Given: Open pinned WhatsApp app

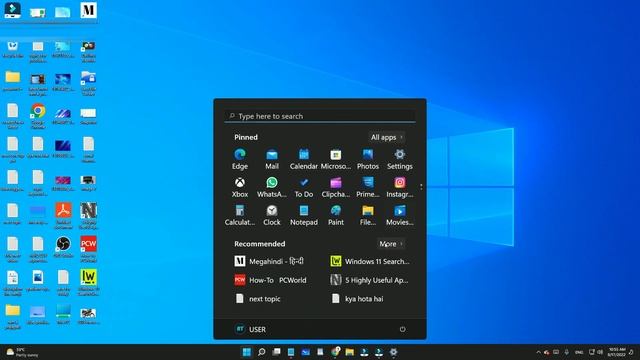Looking at the screenshot, I should point(272,187).
